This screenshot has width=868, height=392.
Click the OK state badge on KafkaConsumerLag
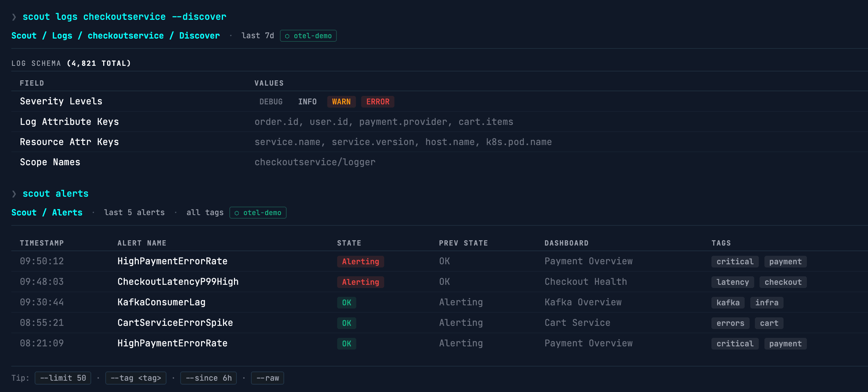coord(346,302)
